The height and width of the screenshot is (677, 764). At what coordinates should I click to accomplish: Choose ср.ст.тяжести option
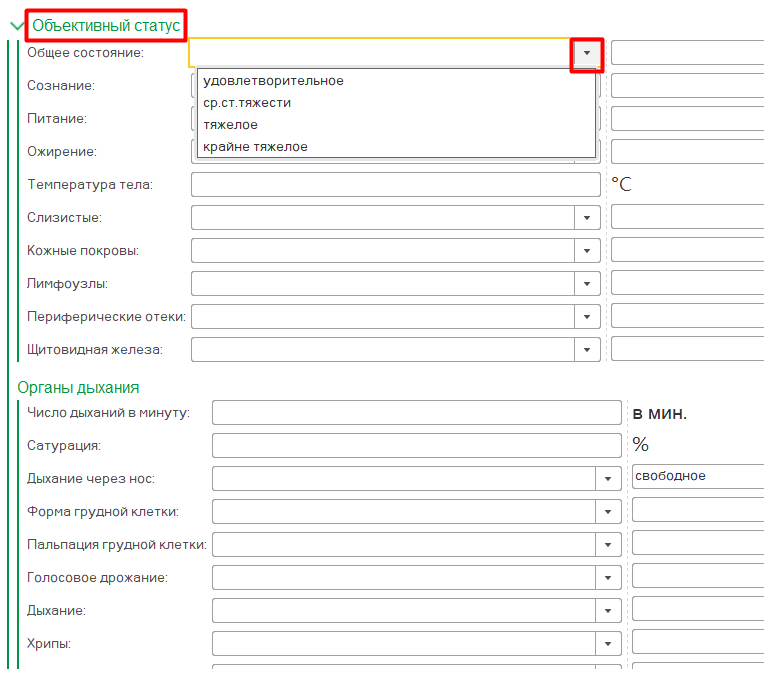point(247,103)
